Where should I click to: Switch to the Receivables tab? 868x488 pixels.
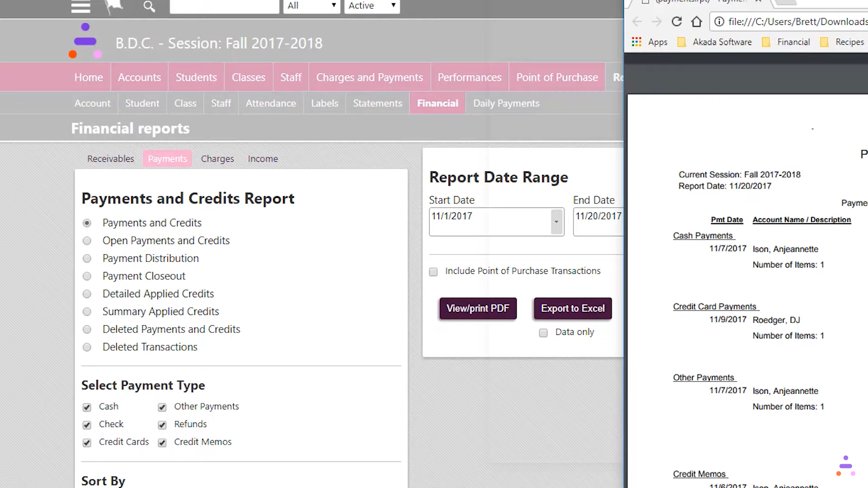tap(111, 159)
